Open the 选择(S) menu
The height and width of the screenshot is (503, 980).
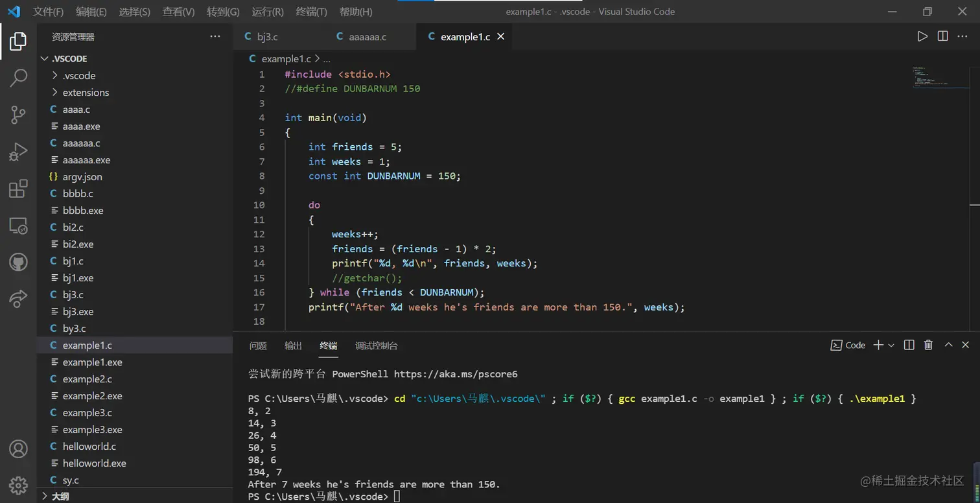[x=135, y=12]
